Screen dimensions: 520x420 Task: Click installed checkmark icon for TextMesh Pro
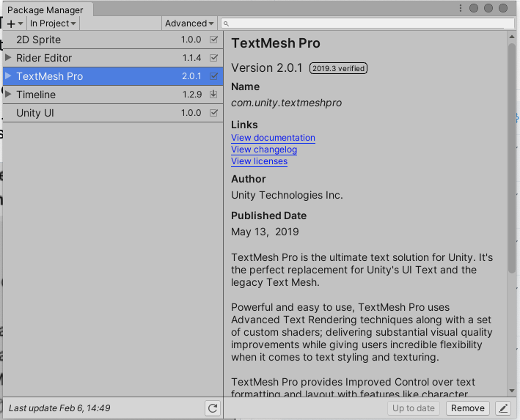[214, 76]
